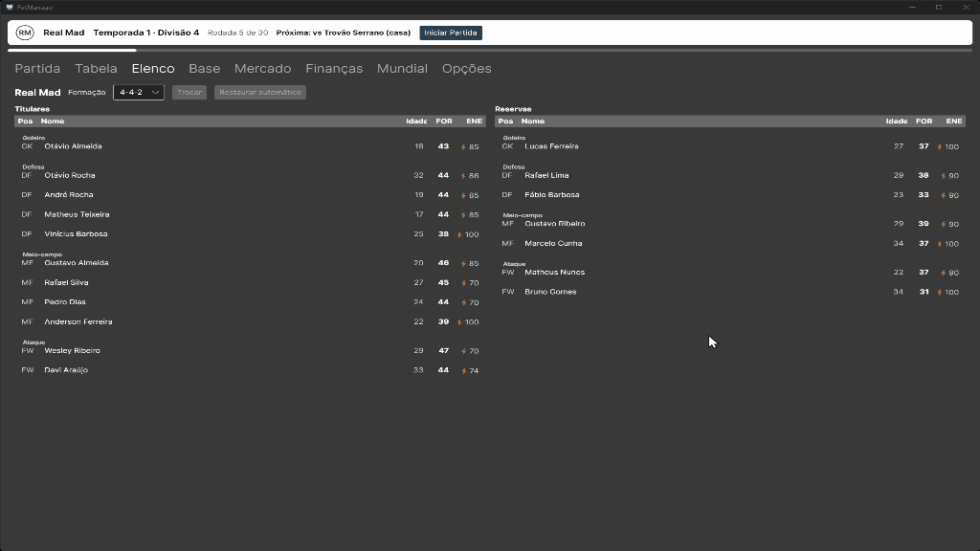Select defender Otávio Rocha
Screen dimensions: 980x551
[250, 176]
